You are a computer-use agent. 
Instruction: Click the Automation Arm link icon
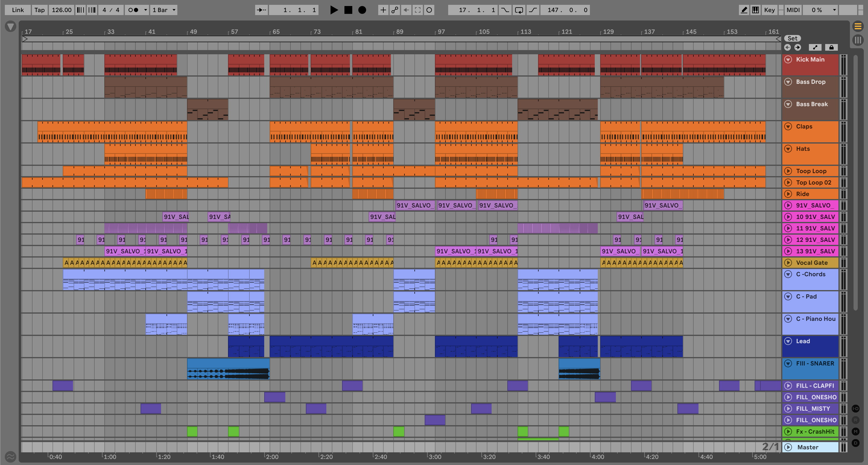(394, 10)
